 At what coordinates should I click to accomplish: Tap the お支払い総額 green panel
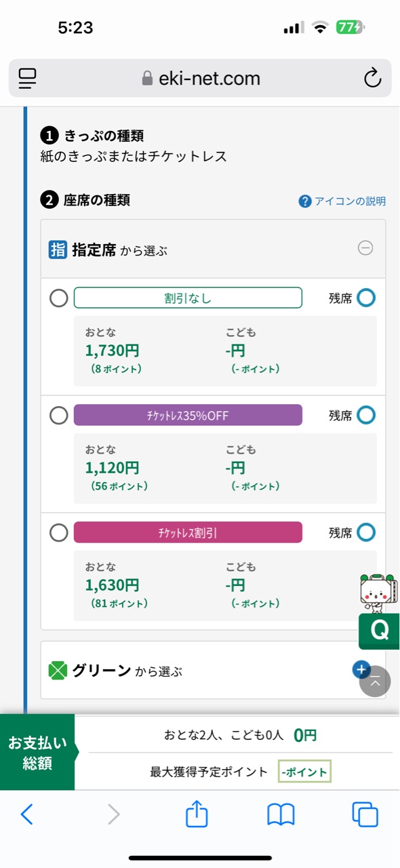click(39, 753)
